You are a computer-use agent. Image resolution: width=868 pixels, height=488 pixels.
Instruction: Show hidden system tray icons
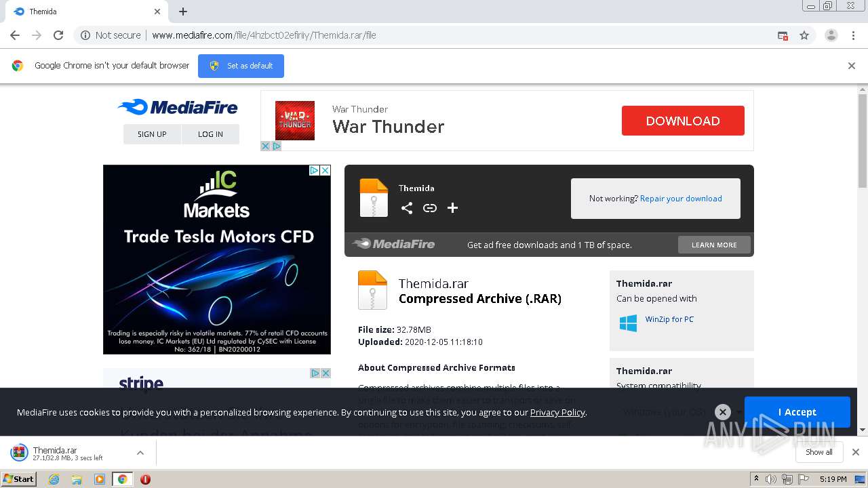[756, 479]
